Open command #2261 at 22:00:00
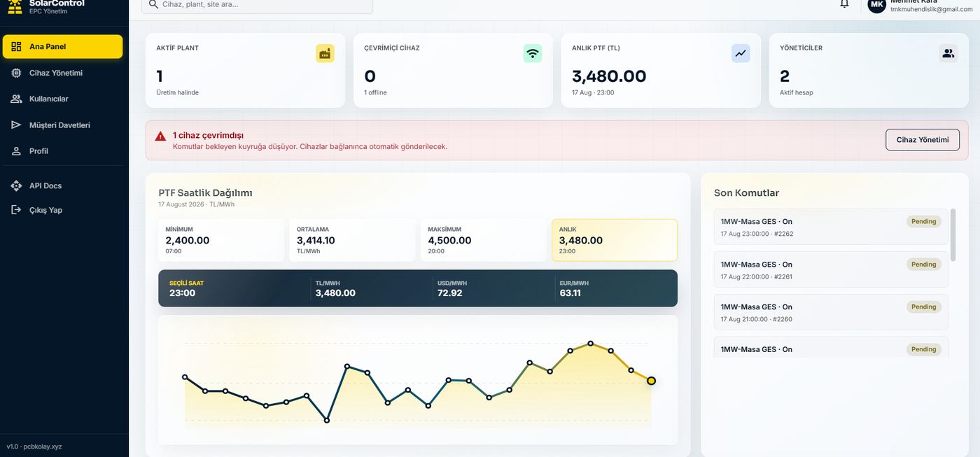Viewport: 980px width, 457px height. point(831,269)
